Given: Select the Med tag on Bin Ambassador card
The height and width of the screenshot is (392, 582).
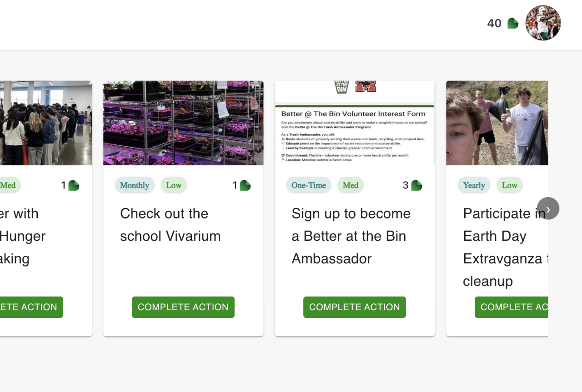Looking at the screenshot, I should pos(351,185).
